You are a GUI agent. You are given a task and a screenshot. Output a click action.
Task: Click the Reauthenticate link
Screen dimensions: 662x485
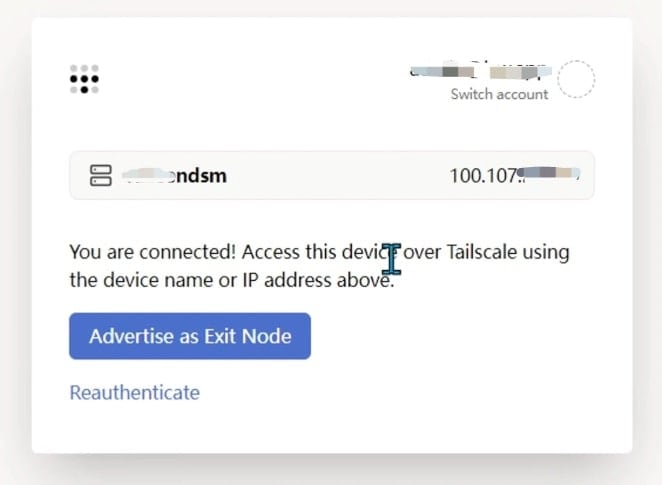click(x=135, y=393)
